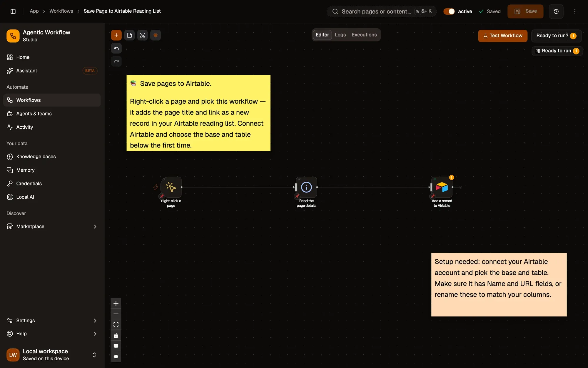Open Workflows in the sidebar
The height and width of the screenshot is (368, 588).
click(x=52, y=100)
